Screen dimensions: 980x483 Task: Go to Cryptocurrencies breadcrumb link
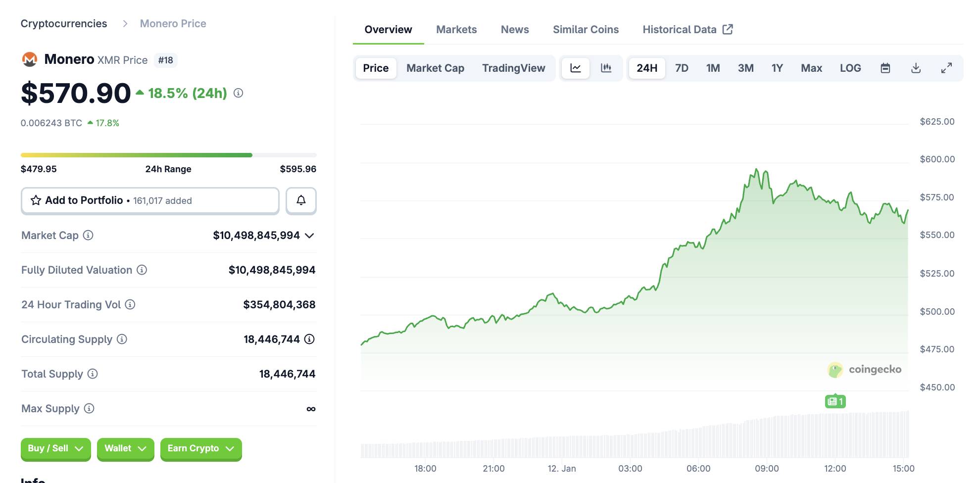click(x=64, y=24)
